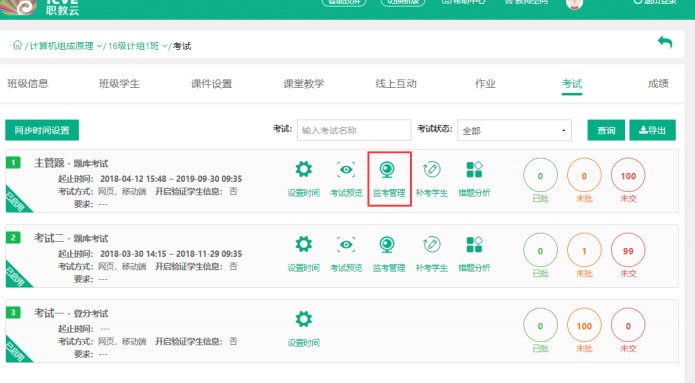Click the 同步时间设置 button
The height and width of the screenshot is (383, 695).
click(x=42, y=130)
